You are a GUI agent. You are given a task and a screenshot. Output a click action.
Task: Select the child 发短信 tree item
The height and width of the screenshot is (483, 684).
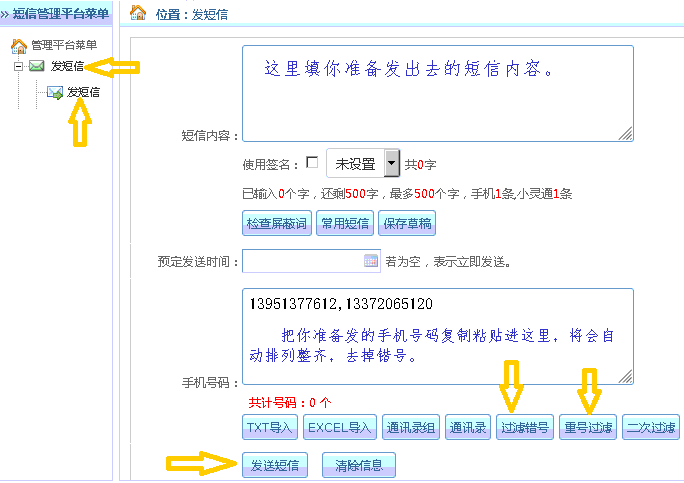tap(83, 92)
